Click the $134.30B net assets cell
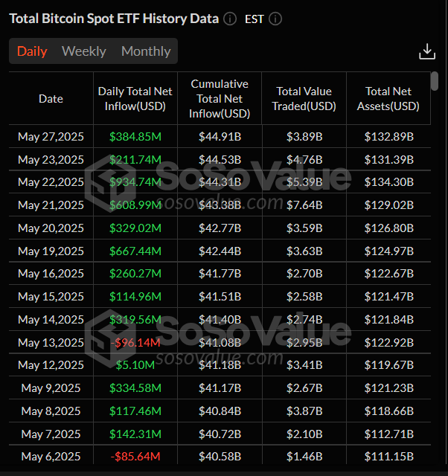Screen dimensions: 448x476 pos(388,182)
